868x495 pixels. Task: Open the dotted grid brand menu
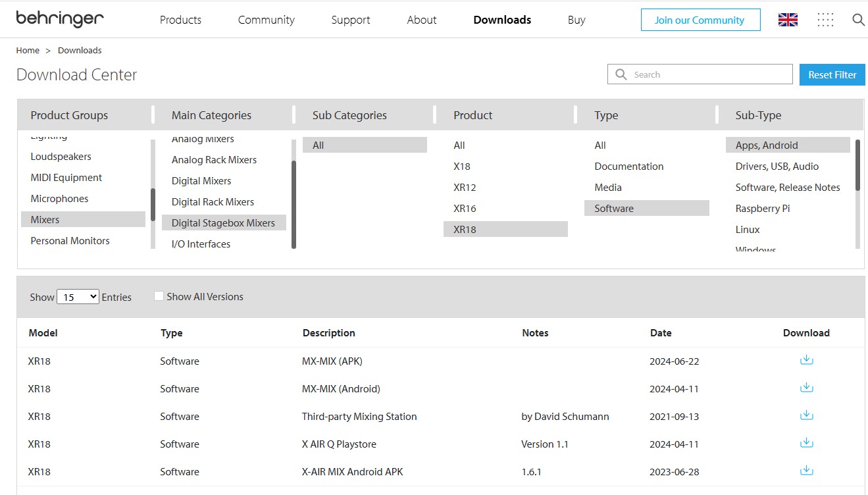pyautogui.click(x=825, y=20)
